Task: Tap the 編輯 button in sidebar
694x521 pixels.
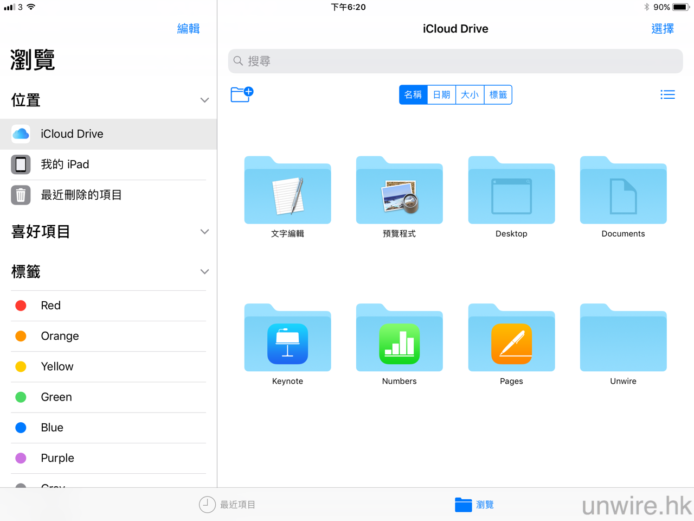Action: [x=188, y=29]
